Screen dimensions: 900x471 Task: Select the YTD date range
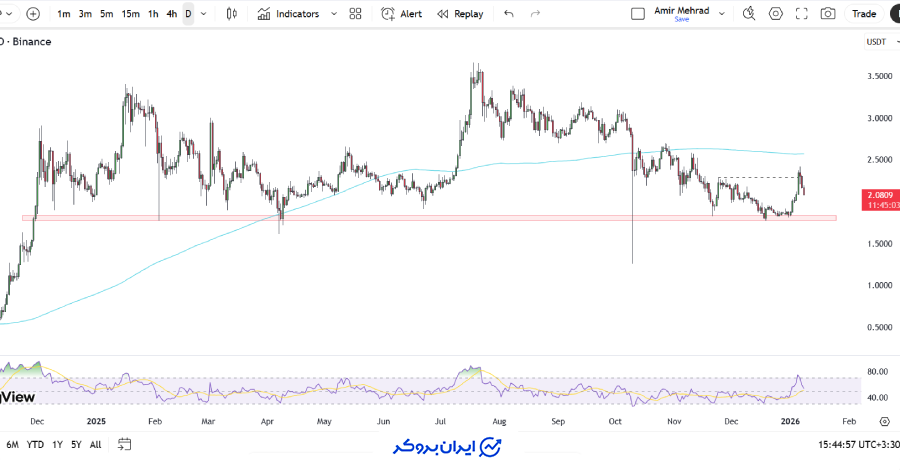click(x=35, y=444)
